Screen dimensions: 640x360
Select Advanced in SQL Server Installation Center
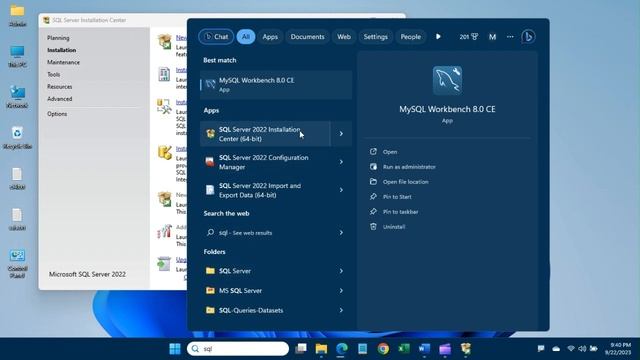60,99
